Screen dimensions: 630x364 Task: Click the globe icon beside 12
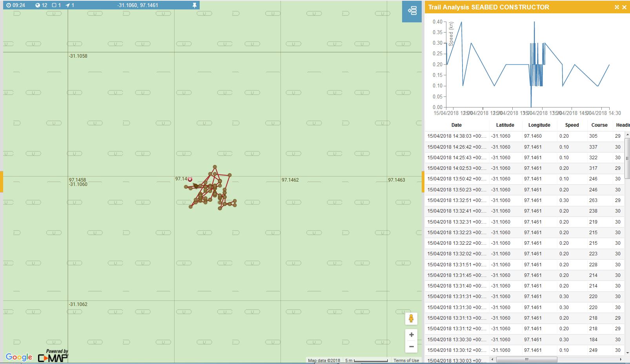[38, 5]
